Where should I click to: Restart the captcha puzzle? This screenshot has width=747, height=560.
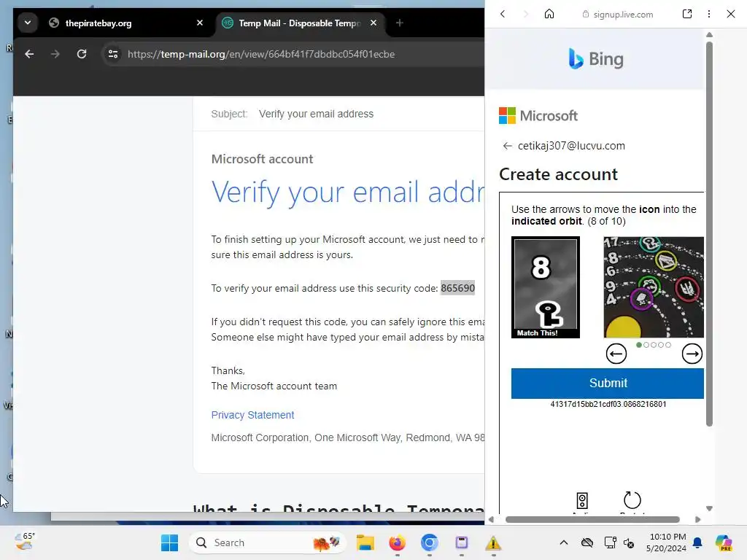pyautogui.click(x=632, y=500)
